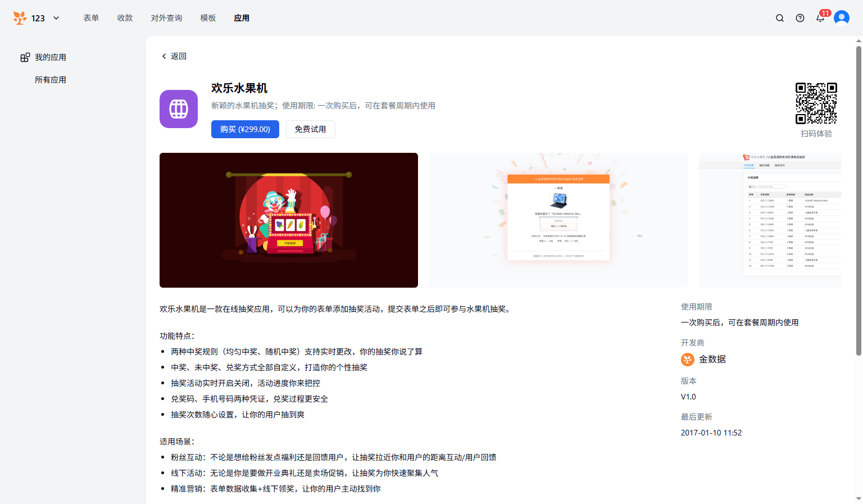
Task: Expand the 123 account dropdown arrow
Action: 56,18
